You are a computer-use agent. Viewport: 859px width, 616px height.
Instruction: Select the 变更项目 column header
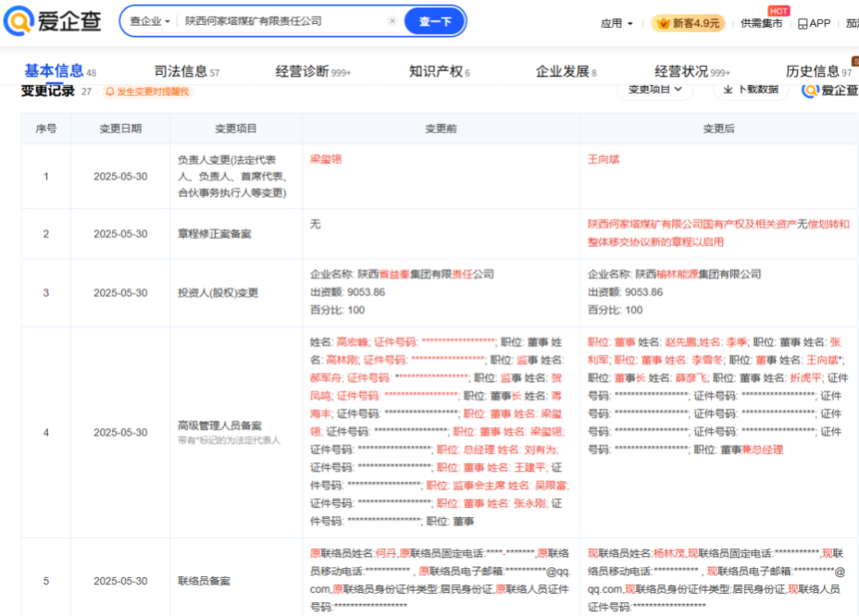click(236, 128)
